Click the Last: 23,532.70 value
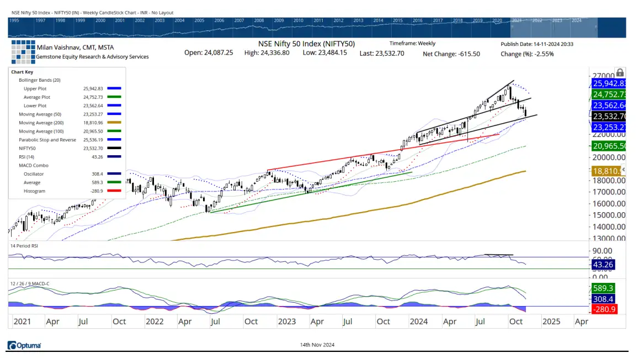The height and width of the screenshot is (358, 644). tap(382, 54)
